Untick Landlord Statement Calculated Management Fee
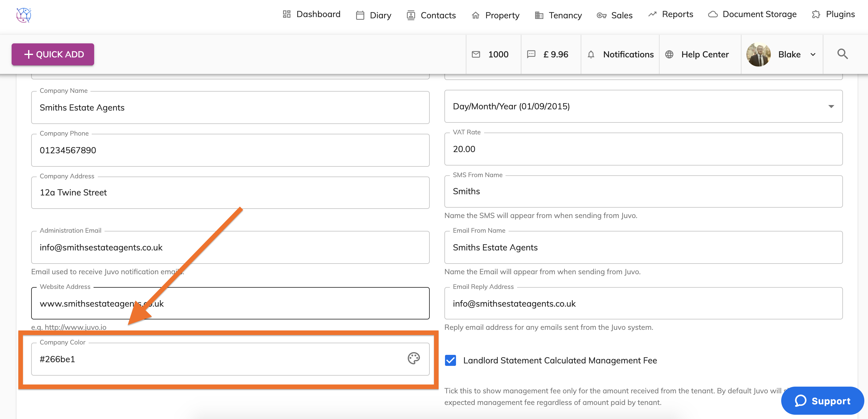Image resolution: width=868 pixels, height=419 pixels. [x=450, y=360]
